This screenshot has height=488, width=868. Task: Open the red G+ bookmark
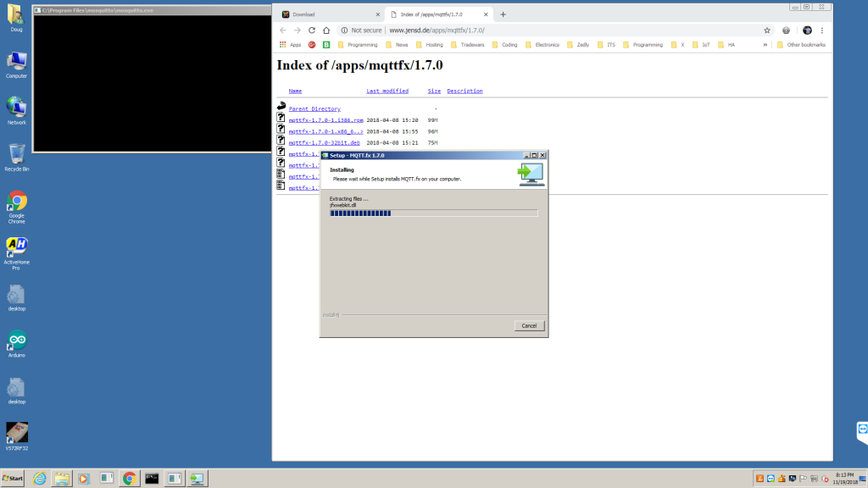[312, 45]
